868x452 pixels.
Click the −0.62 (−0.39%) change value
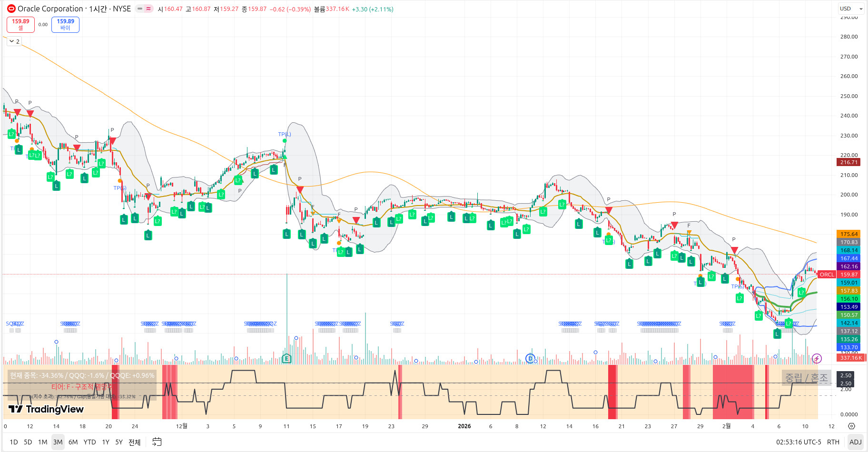coord(290,9)
